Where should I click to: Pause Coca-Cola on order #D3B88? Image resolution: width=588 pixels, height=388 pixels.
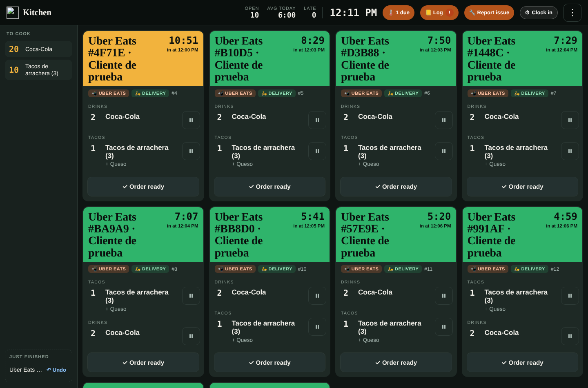(x=444, y=120)
